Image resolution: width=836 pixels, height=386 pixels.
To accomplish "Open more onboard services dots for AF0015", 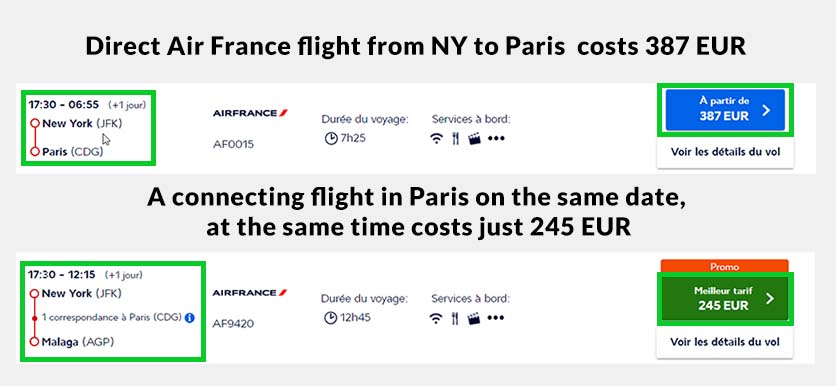I will tap(496, 139).
